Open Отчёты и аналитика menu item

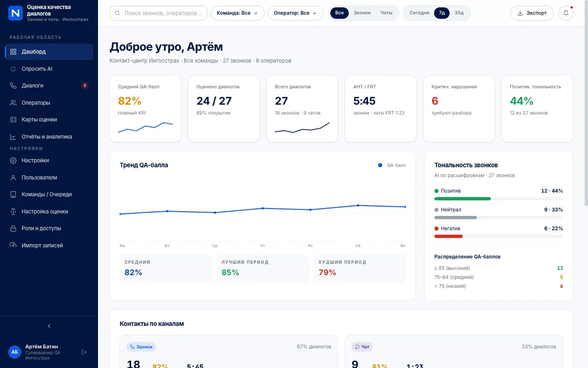pyautogui.click(x=49, y=136)
